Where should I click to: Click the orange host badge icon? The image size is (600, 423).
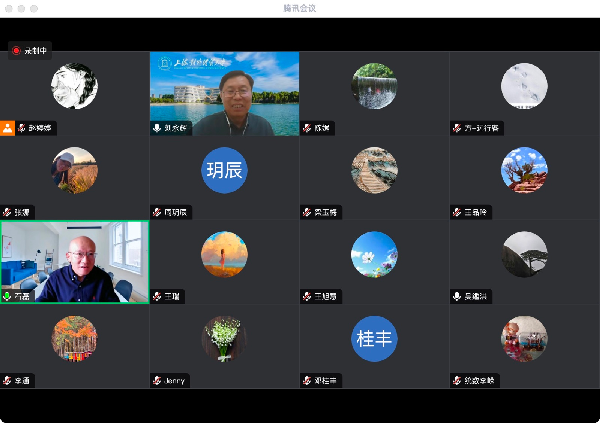click(x=8, y=128)
